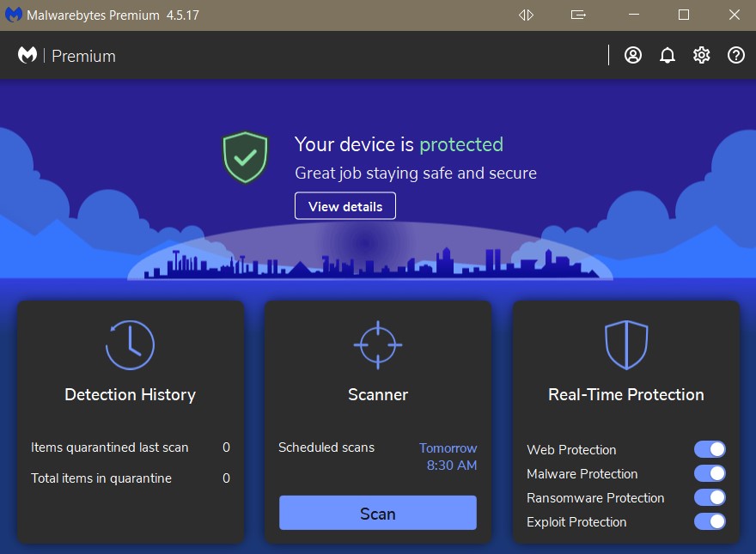Open the notifications bell

668,56
